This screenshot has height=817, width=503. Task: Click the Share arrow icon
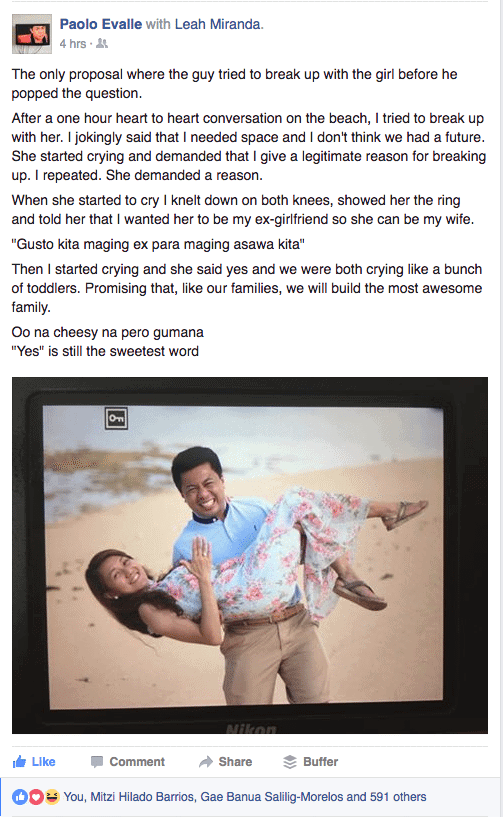coord(206,762)
